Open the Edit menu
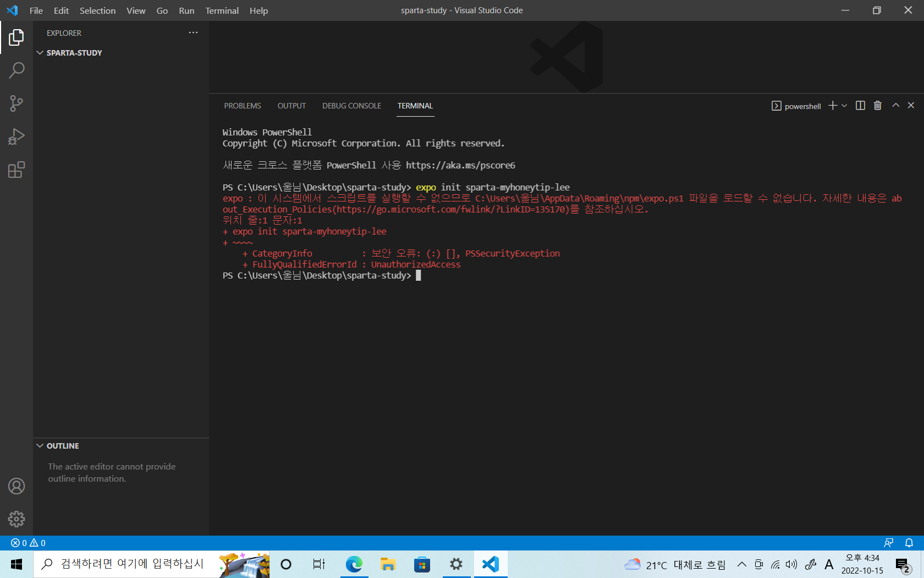This screenshot has width=924, height=578. (61, 10)
